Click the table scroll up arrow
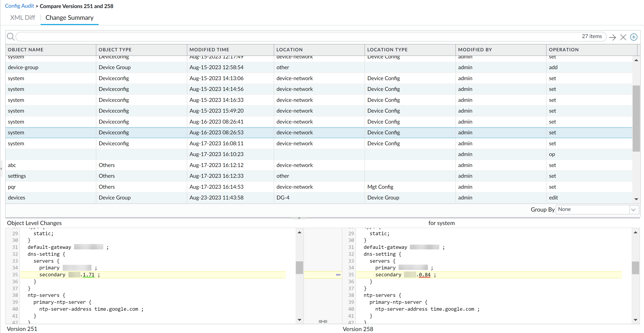Screen dimensions: 644x333 coord(636,60)
